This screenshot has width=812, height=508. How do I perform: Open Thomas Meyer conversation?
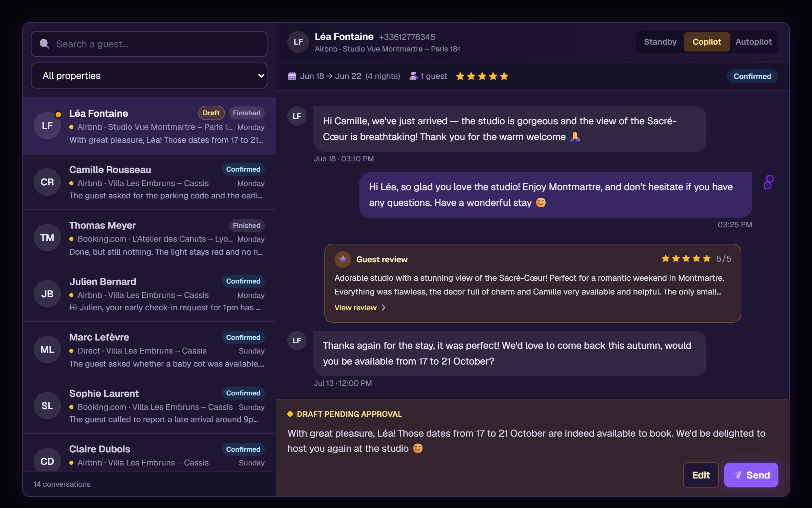(x=149, y=238)
